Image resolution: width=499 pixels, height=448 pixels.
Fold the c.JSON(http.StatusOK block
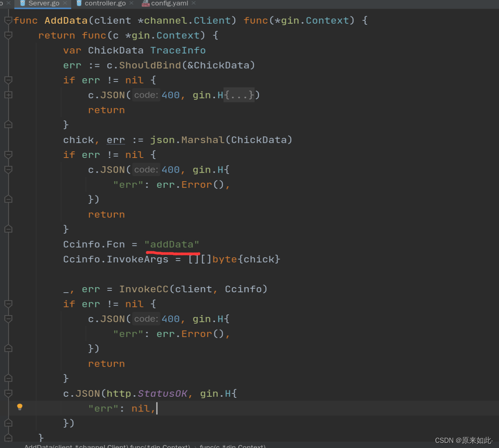(x=8, y=393)
